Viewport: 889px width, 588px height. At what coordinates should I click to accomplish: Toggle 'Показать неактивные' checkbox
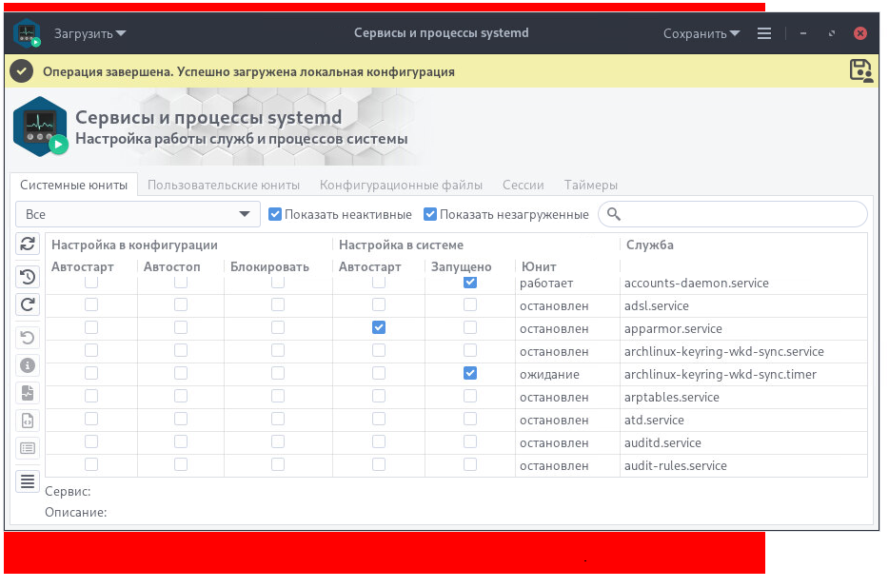(x=275, y=214)
